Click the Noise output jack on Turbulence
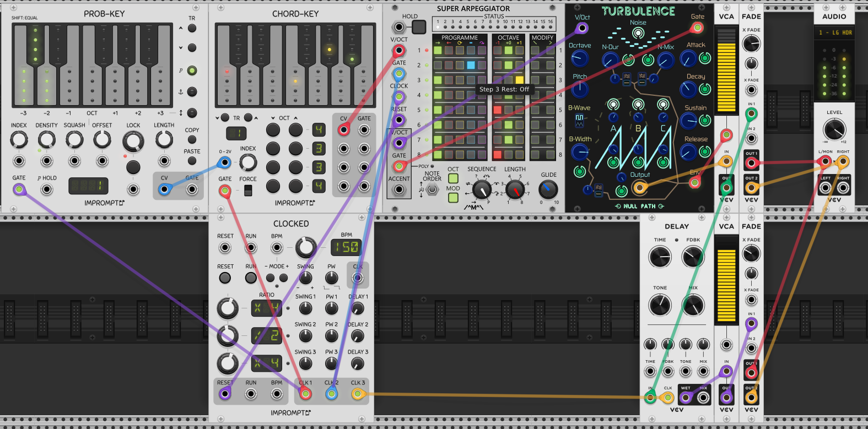 click(638, 33)
